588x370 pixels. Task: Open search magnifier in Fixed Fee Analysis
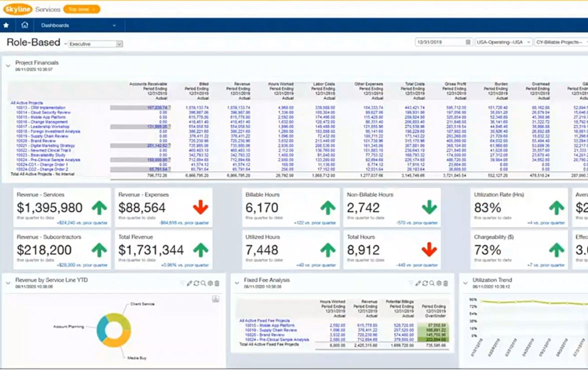tap(432, 283)
